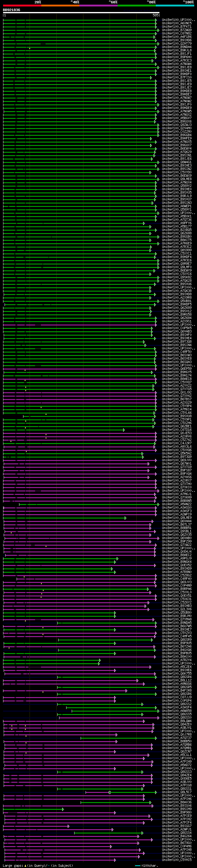Click the UniRef100_A7M6J1 label
This screenshot has height=868, width=197.
point(177,494)
